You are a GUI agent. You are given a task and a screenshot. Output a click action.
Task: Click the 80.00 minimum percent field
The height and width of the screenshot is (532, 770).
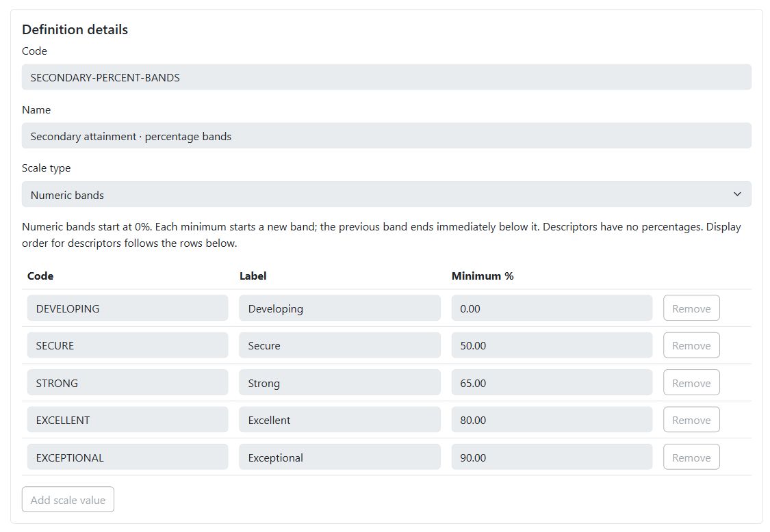(552, 420)
